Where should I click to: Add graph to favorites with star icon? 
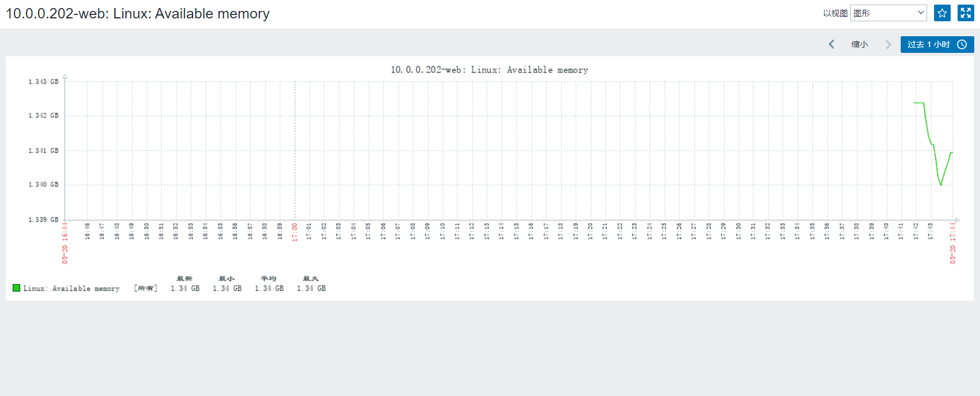[942, 13]
